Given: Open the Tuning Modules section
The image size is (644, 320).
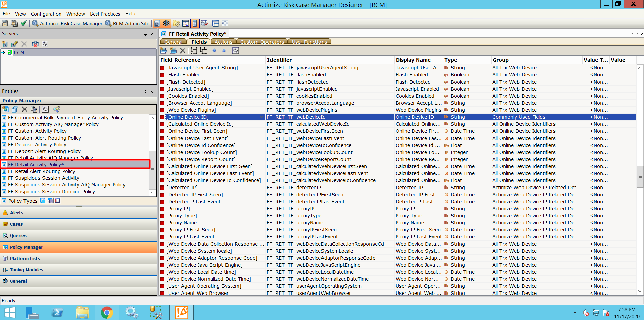Looking at the screenshot, I should [79, 270].
